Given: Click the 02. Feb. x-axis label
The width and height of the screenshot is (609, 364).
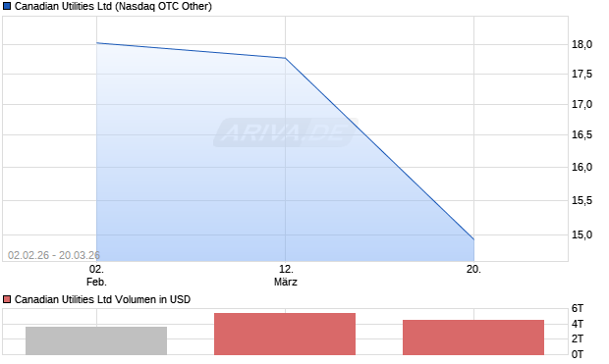Looking at the screenshot, I should point(96,276).
